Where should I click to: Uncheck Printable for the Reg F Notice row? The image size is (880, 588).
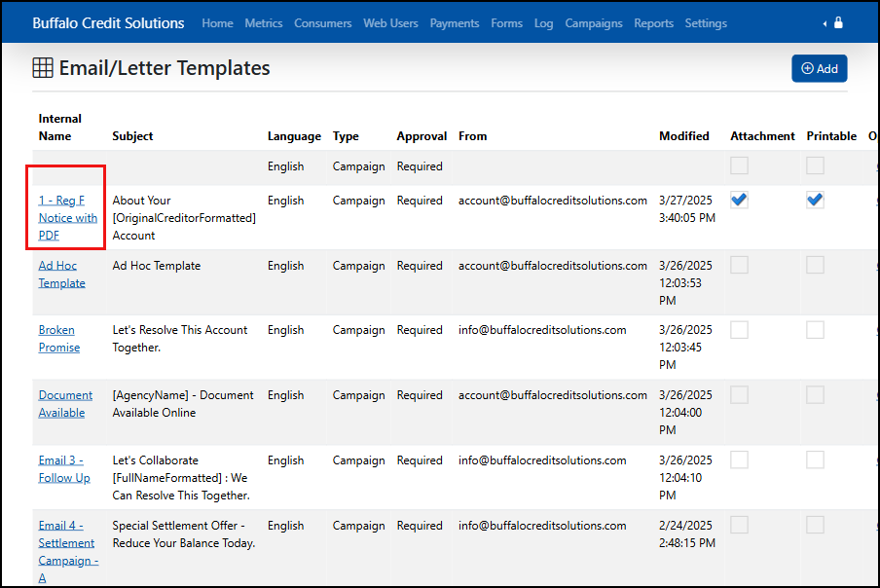815,200
